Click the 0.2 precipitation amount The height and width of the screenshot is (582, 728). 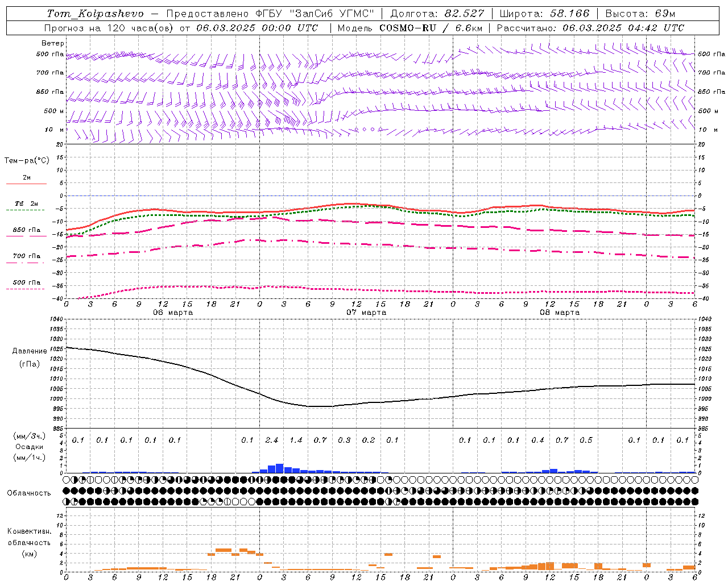(369, 440)
